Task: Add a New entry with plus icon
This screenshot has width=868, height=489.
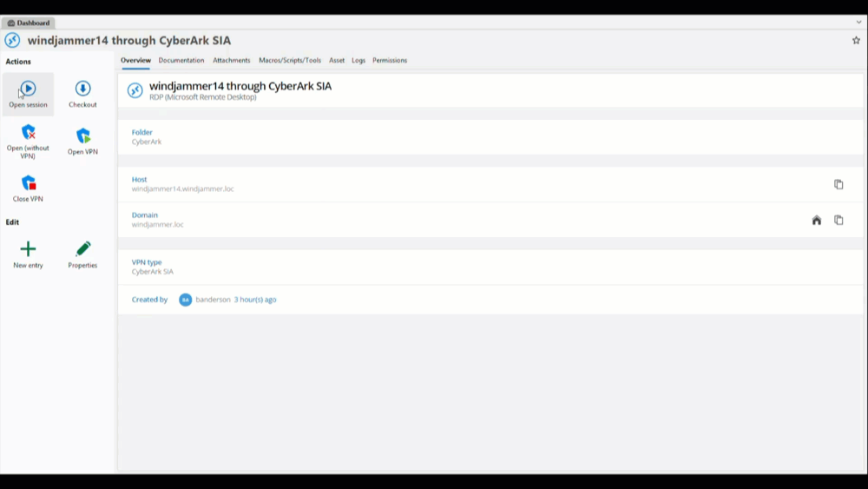Action: (x=28, y=249)
